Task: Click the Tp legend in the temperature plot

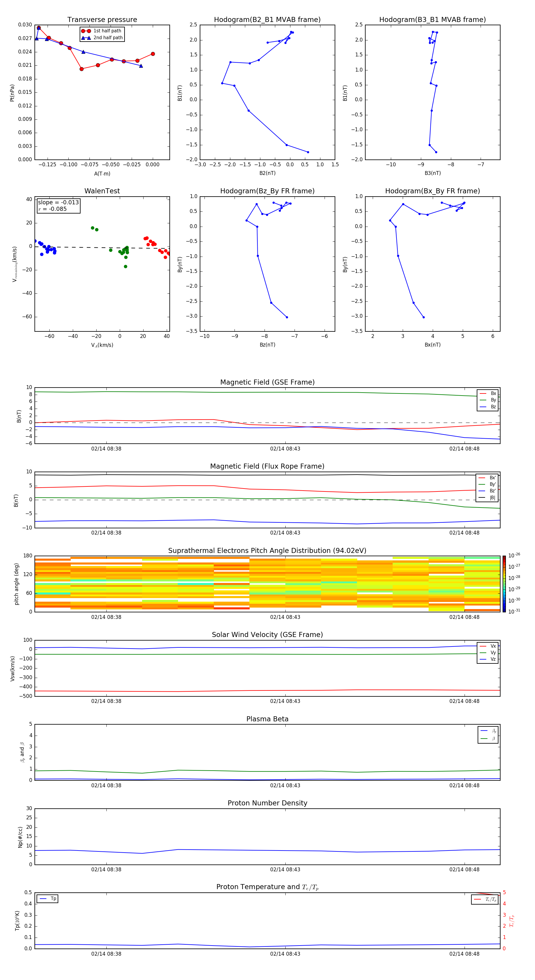Action: pos(48,899)
